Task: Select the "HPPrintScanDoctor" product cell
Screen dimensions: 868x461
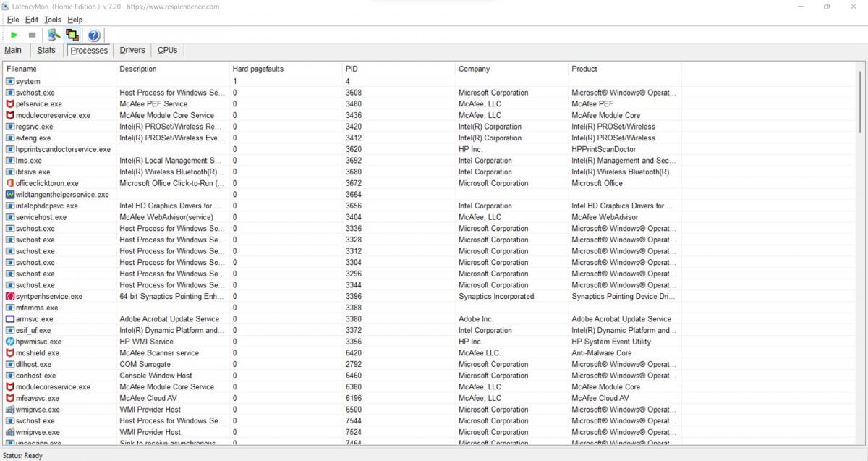Action: click(x=603, y=149)
